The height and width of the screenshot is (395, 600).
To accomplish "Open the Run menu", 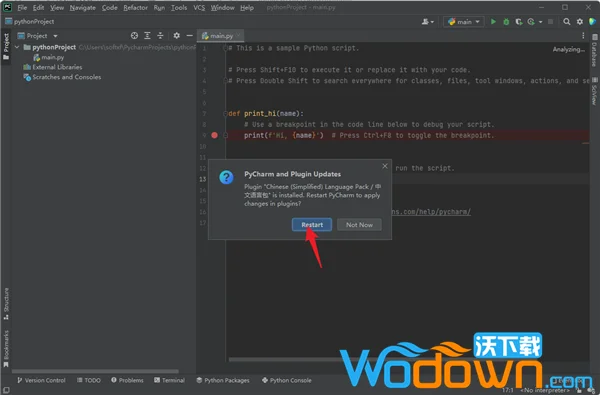I will 159,8.
